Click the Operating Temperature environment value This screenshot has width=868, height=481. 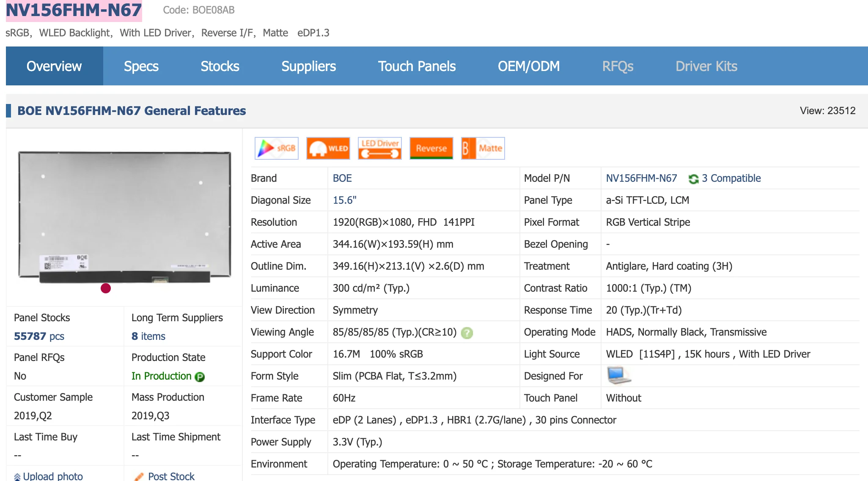(x=492, y=464)
